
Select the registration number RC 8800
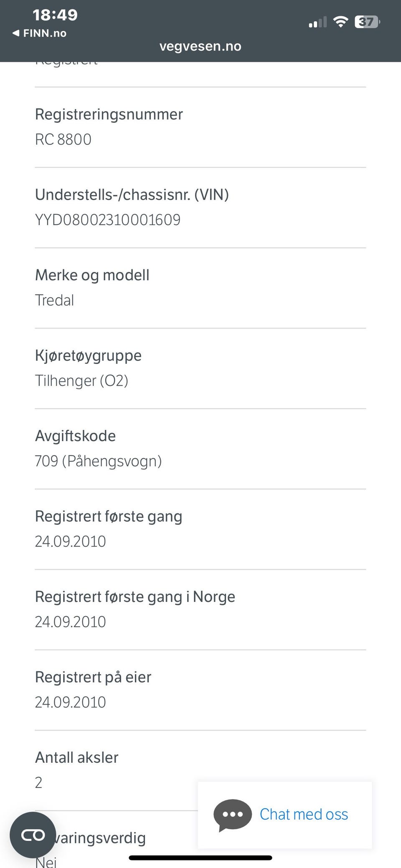click(63, 140)
